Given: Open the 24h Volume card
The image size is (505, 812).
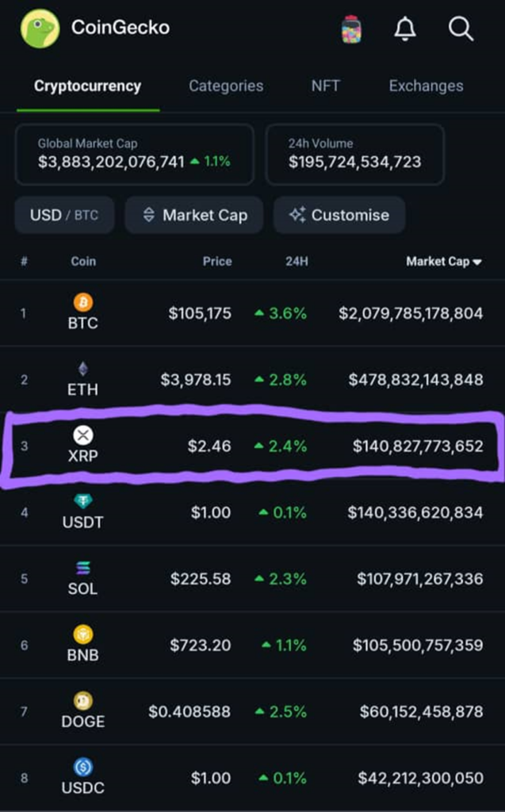Looking at the screenshot, I should [x=354, y=154].
